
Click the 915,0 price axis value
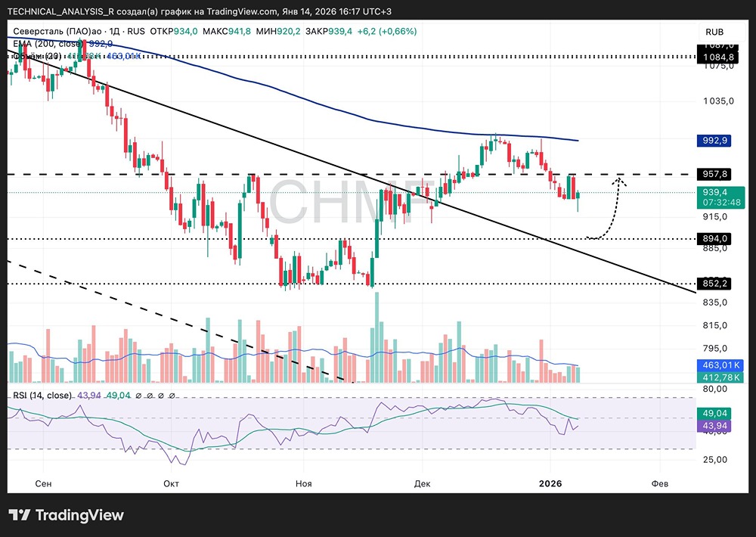point(715,217)
